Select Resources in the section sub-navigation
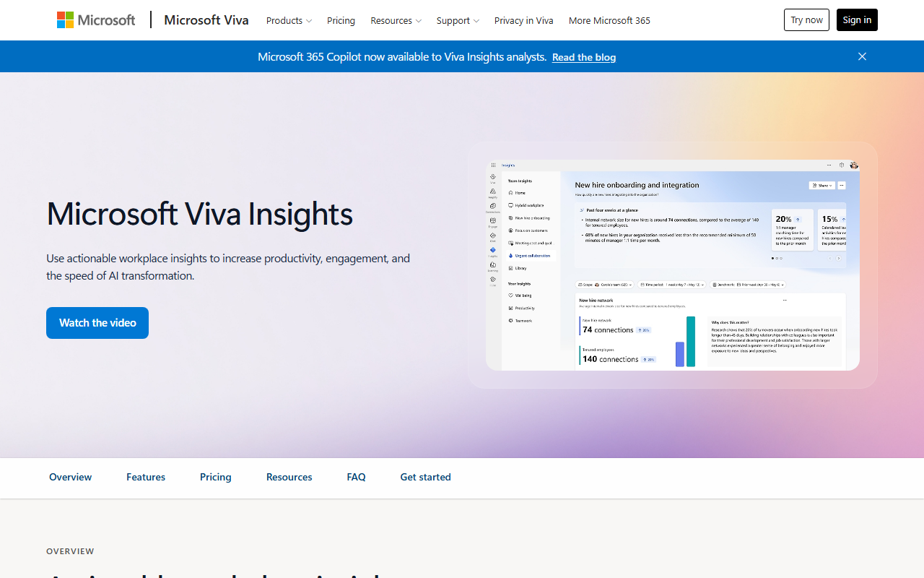 point(289,477)
